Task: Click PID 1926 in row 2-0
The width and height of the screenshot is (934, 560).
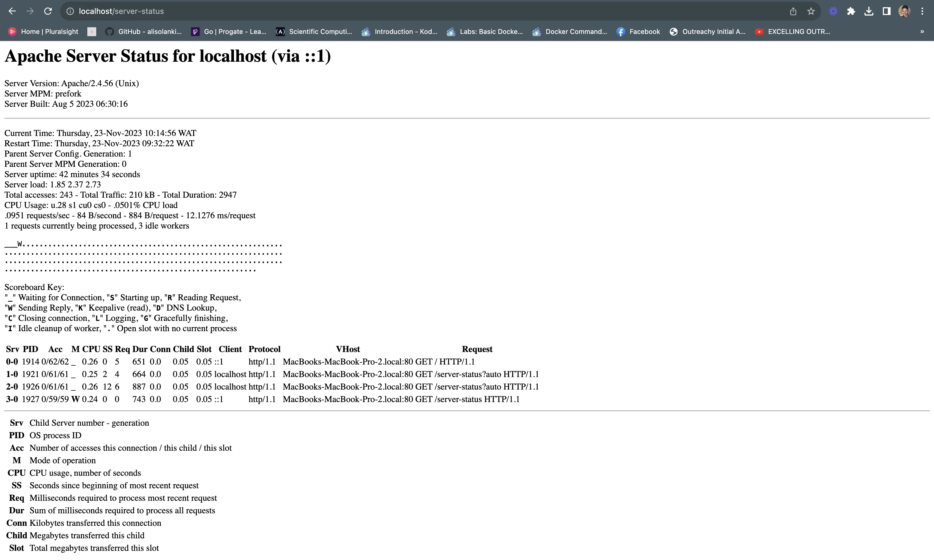Action: (31, 387)
